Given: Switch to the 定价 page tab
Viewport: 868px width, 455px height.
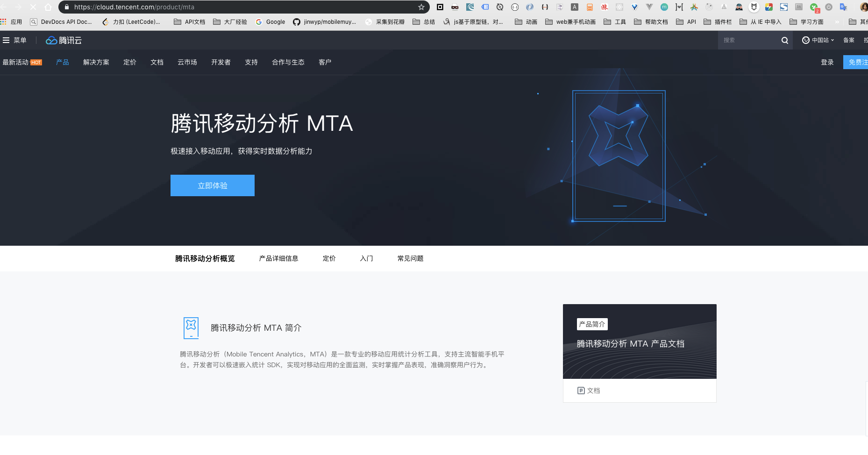Looking at the screenshot, I should 329,258.
